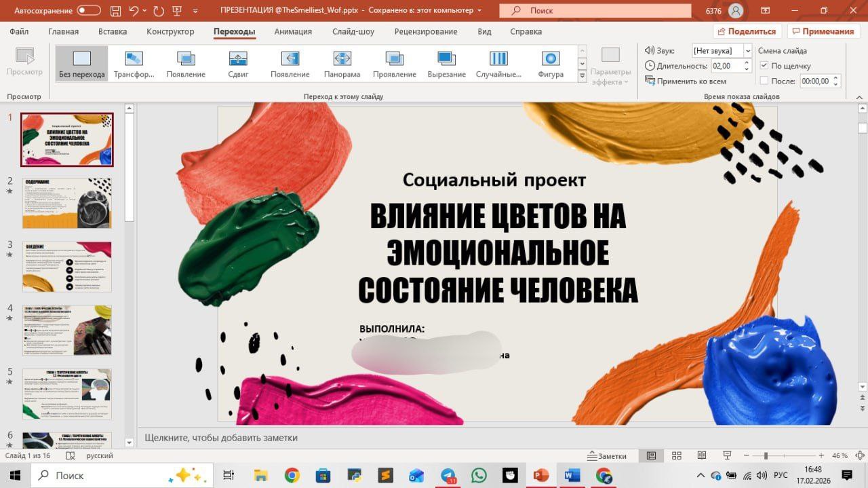The width and height of the screenshot is (868, 488).
Task: Click the русский language indicator
Action: (99, 455)
